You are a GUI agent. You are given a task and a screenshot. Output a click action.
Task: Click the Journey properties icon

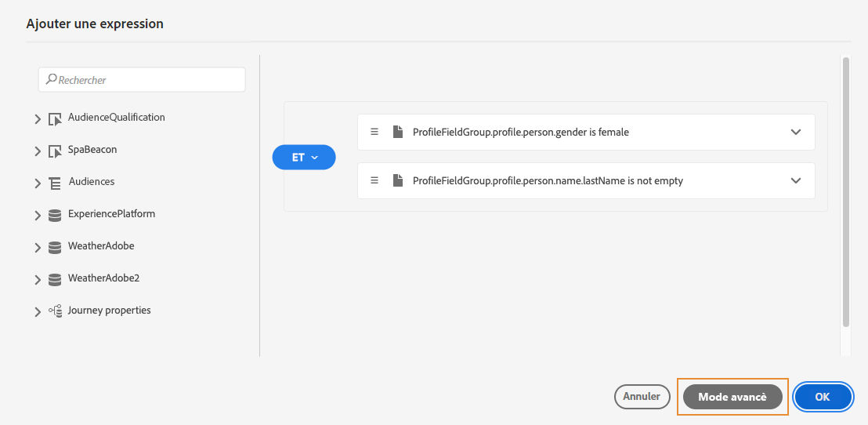55,311
